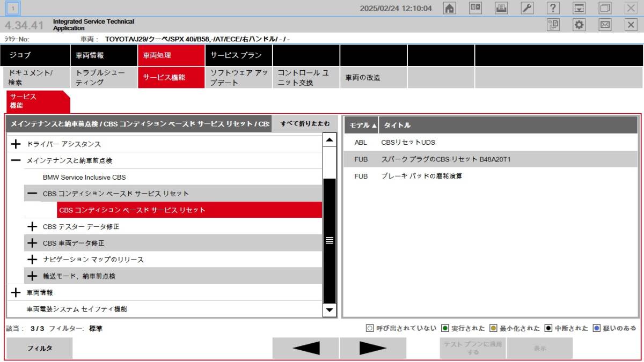Switch to the トラブルシューティング sub-tab
The height and width of the screenshot is (362, 644).
pos(104,77)
